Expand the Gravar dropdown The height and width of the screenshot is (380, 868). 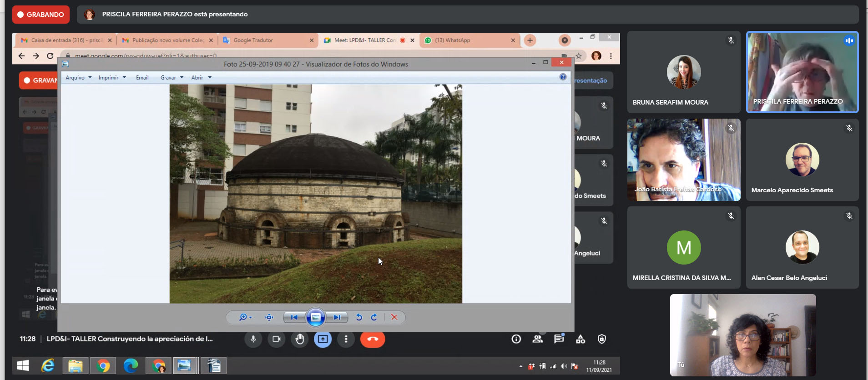(172, 78)
